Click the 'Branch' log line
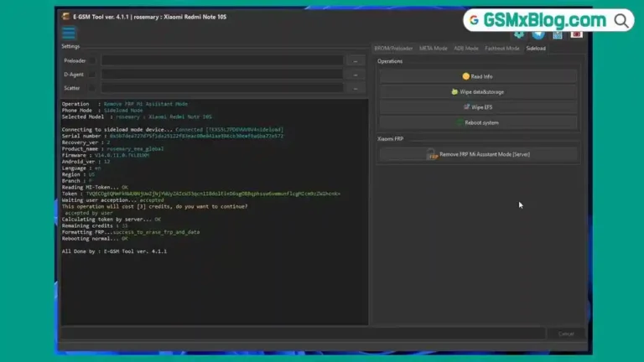 click(x=77, y=181)
